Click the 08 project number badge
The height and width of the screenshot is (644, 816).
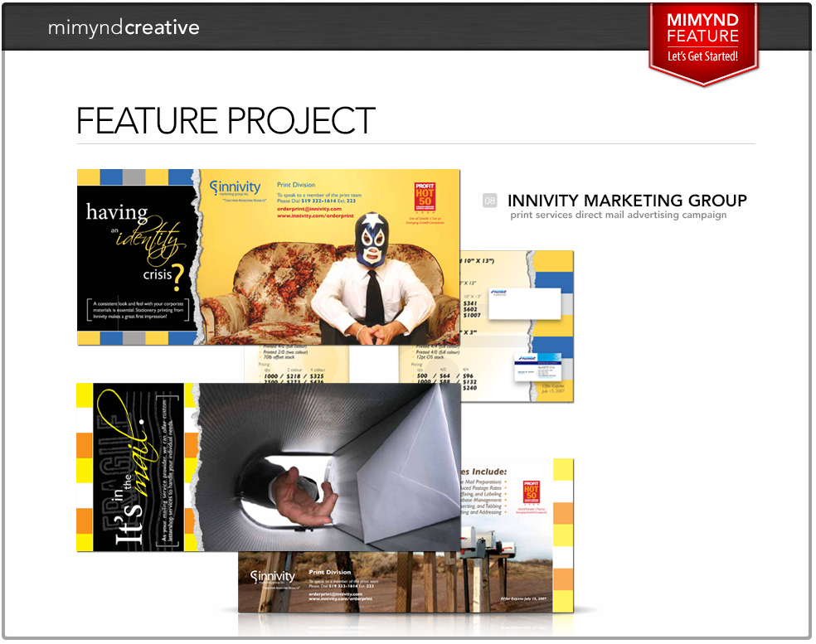click(490, 201)
